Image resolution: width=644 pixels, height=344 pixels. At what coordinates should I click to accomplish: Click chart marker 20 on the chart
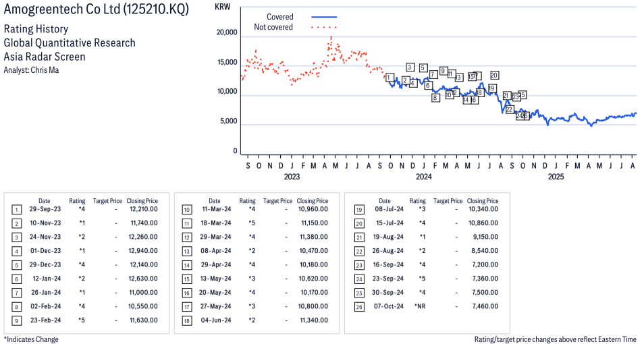pos(494,75)
